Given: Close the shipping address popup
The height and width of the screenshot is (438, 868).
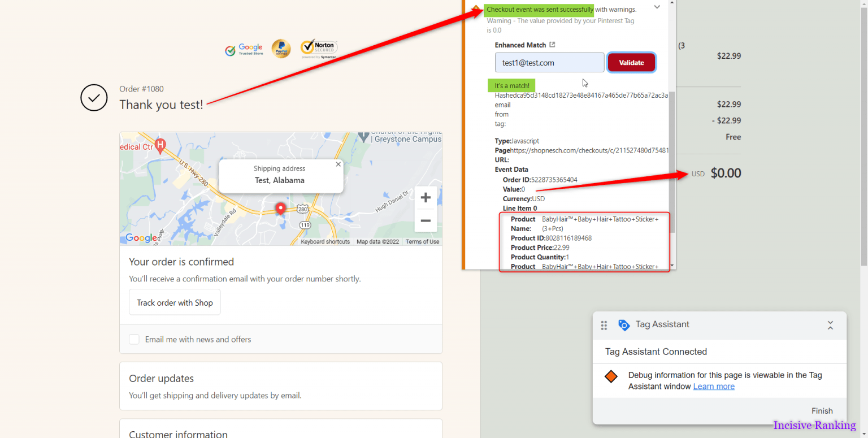Looking at the screenshot, I should click(338, 164).
